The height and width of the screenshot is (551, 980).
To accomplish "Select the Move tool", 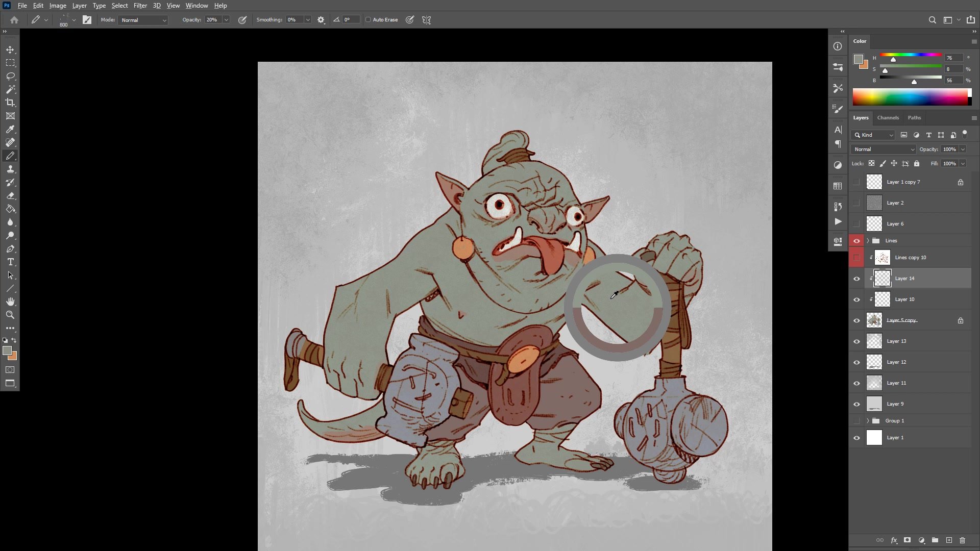I will [x=10, y=49].
